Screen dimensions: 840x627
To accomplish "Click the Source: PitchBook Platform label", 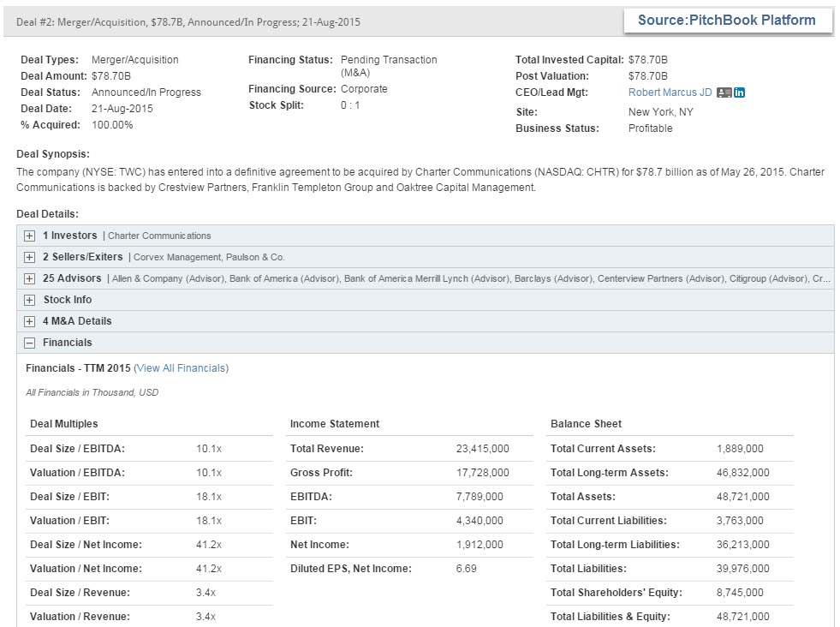I will pyautogui.click(x=727, y=21).
